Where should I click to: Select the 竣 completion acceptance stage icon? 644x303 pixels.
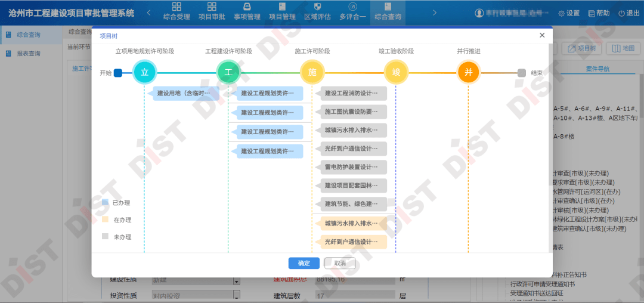[396, 73]
